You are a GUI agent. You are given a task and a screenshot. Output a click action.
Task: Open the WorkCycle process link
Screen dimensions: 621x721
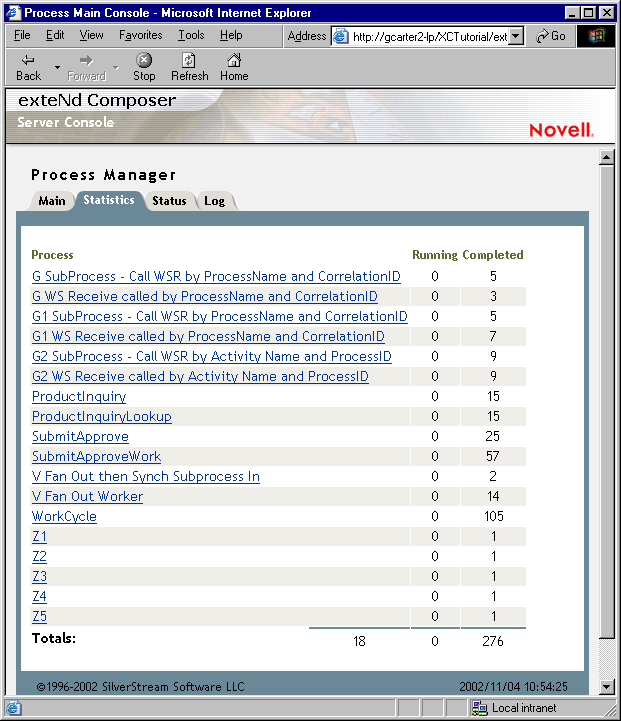64,516
